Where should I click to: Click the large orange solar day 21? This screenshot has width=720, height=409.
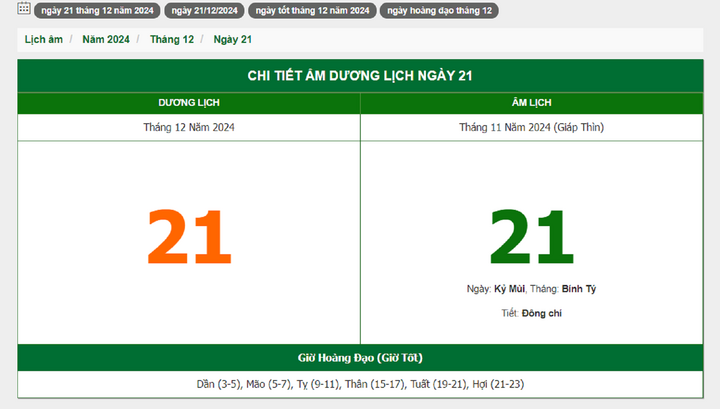click(189, 237)
